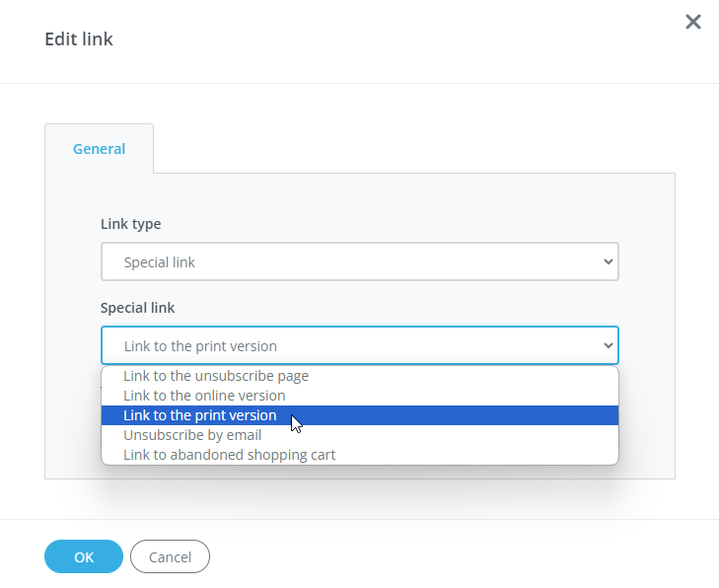Choose 'Link to the online version' option
Screen dimensions: 719x588
pyautogui.click(x=204, y=396)
